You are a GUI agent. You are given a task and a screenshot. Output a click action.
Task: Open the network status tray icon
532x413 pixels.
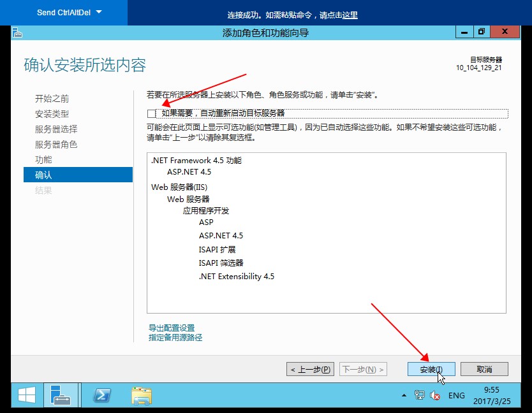pos(419,395)
